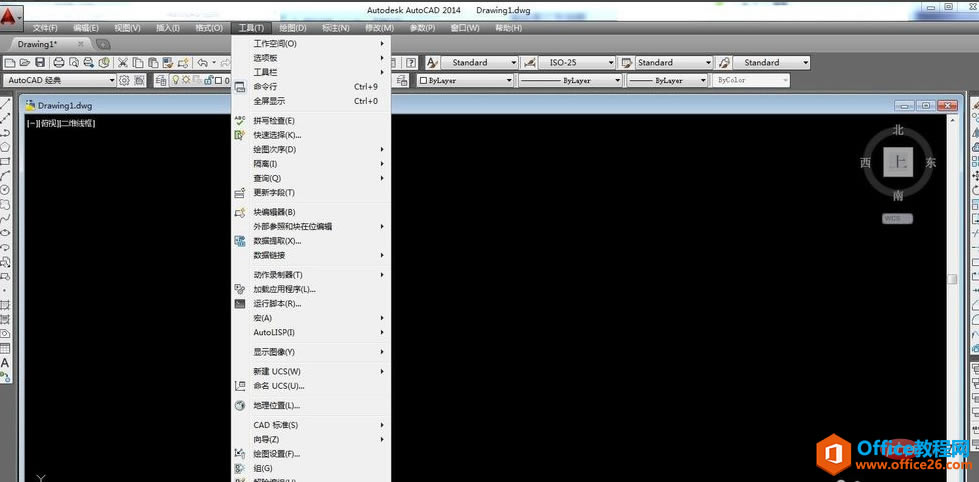The width and height of the screenshot is (979, 482).
Task: Expand the 工作空间(O) submenu
Action: click(311, 44)
